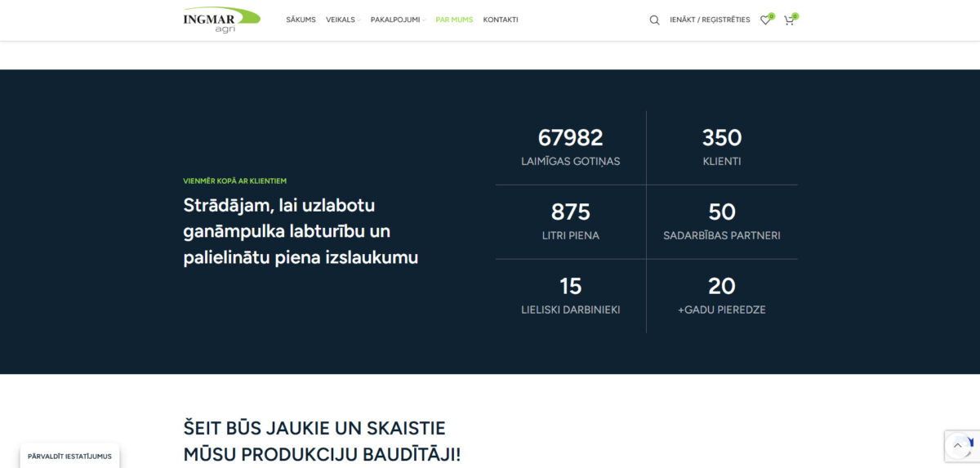Screen dimensions: 980x468
Task: Click the Strādājam, lai uzlabotu heading
Action: [301, 231]
